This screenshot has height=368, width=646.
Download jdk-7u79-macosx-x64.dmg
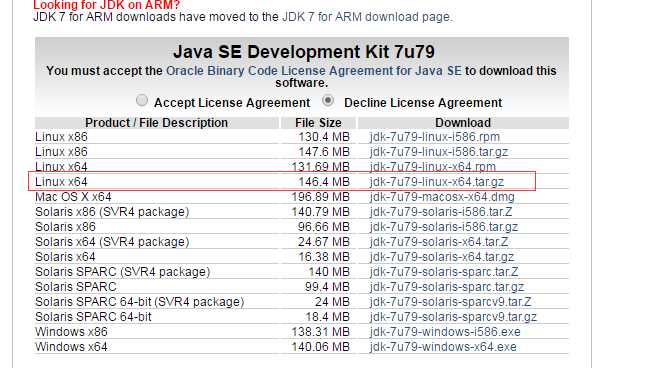(x=442, y=197)
